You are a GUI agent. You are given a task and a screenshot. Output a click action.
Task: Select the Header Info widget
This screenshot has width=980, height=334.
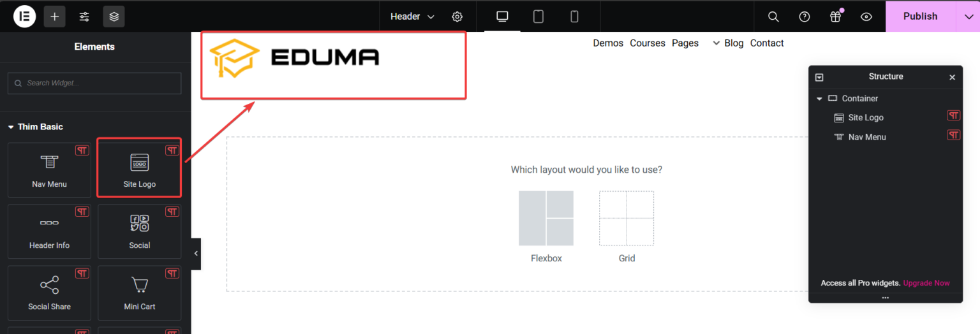[49, 231]
